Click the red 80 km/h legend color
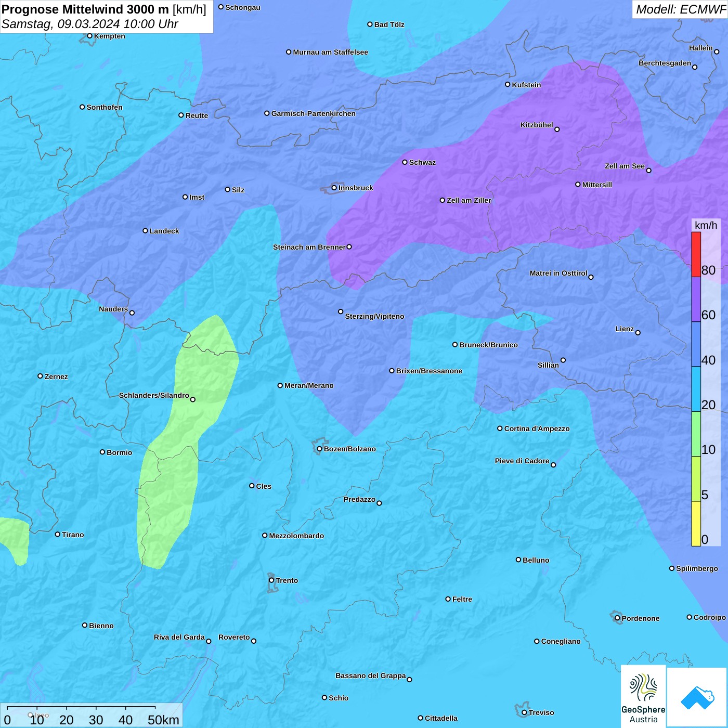Screen dimensions: 728x728 (696, 254)
